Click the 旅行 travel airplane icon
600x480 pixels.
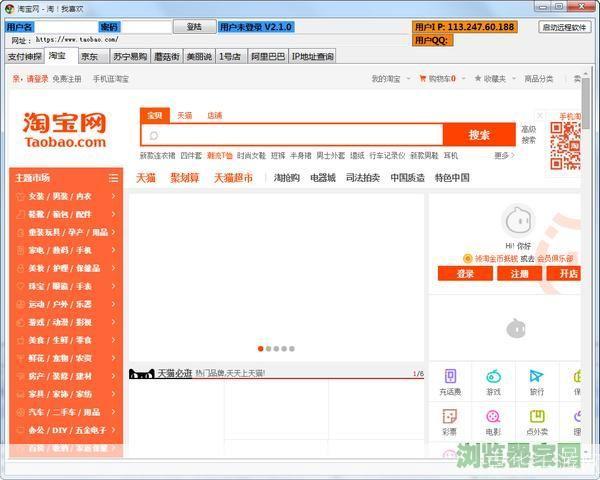pos(536,376)
